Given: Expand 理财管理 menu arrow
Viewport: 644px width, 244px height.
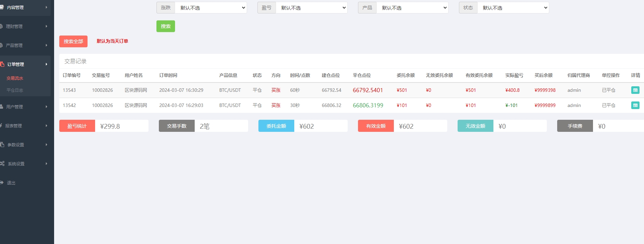Looking at the screenshot, I should 46,26.
